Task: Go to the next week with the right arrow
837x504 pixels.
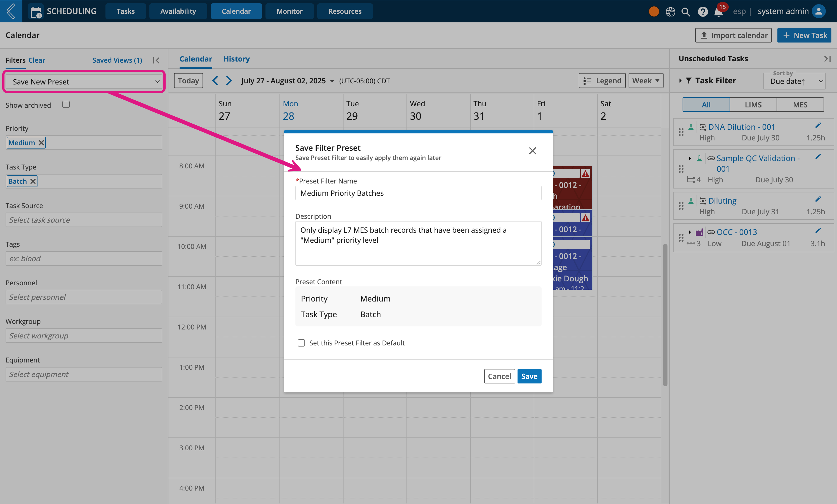Action: pos(229,81)
